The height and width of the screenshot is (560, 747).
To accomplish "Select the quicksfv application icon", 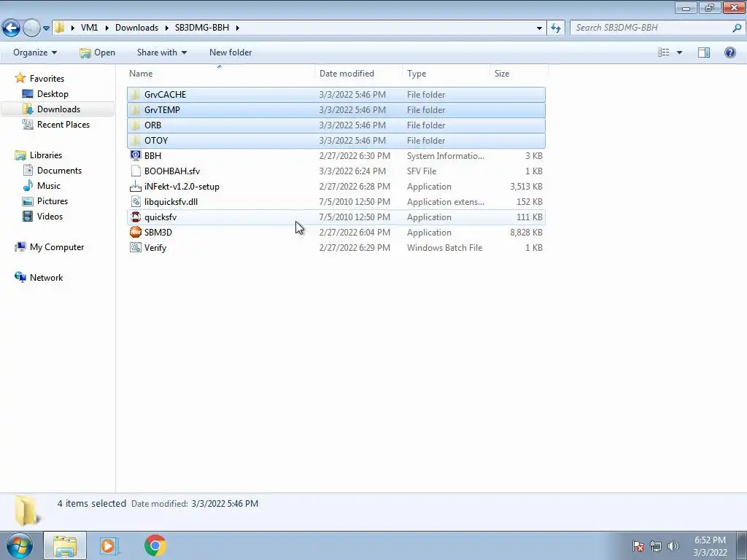I will pos(136,217).
